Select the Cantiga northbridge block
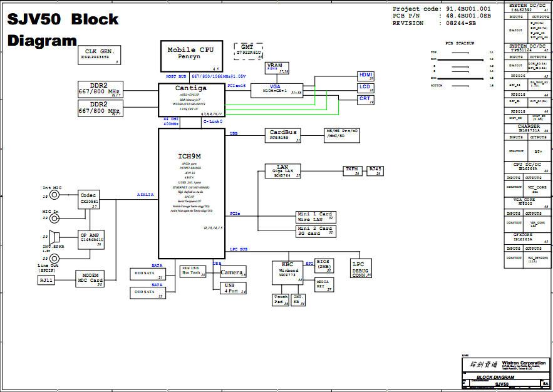This screenshot has width=553, height=392. coord(192,100)
